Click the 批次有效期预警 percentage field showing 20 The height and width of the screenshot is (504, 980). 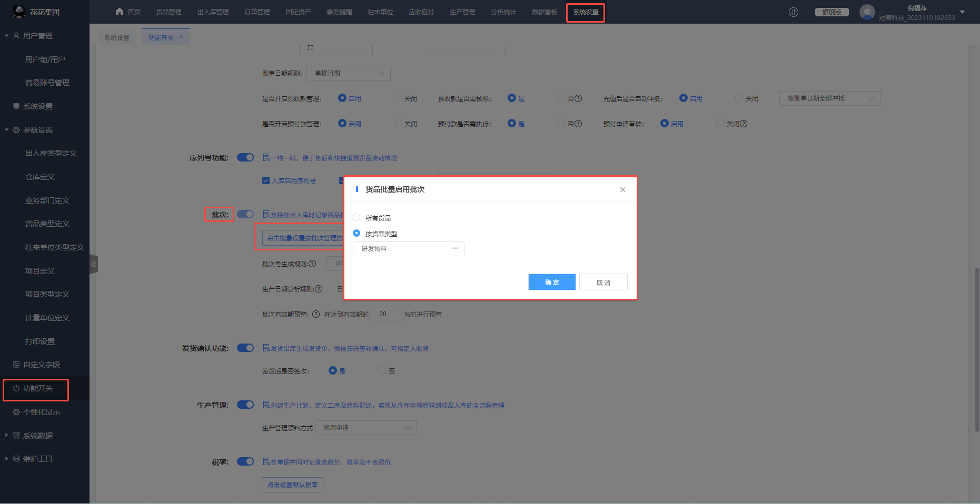[387, 314]
